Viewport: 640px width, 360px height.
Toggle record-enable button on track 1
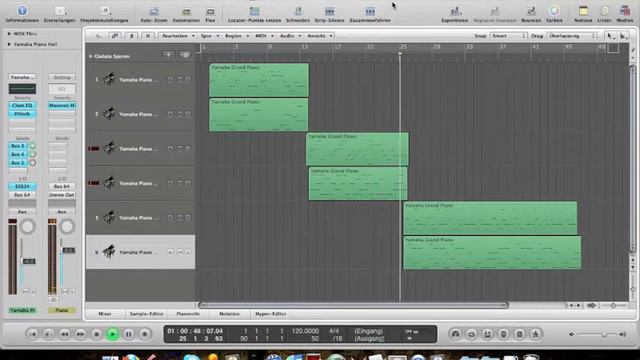coord(170,80)
